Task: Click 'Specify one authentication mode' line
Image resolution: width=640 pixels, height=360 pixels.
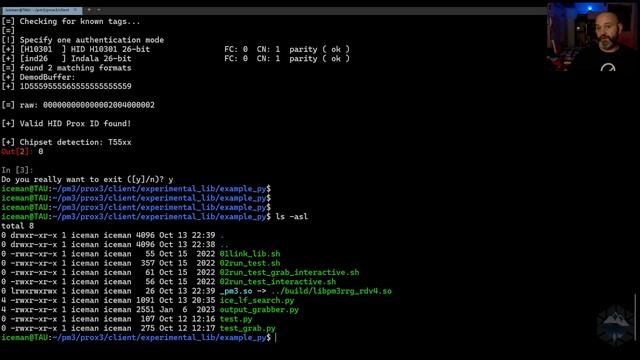Action: tap(82, 40)
